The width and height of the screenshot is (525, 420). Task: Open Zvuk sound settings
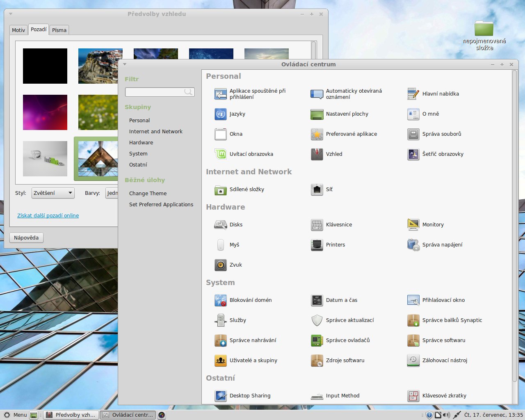221,265
